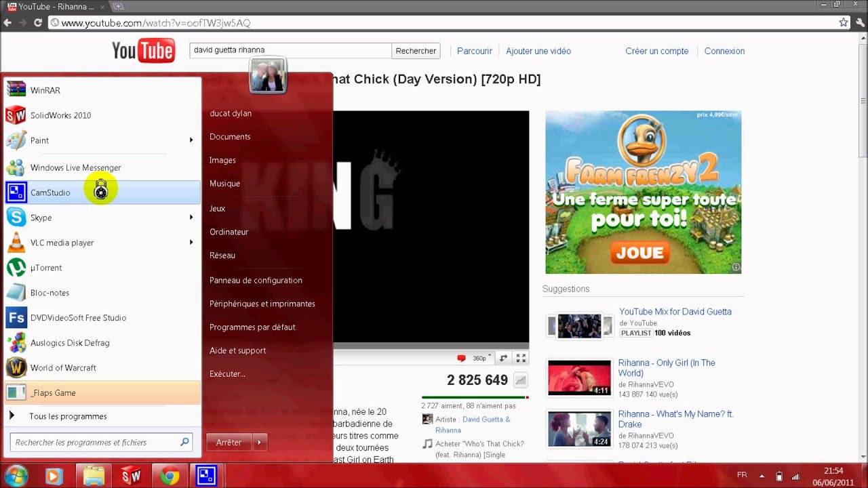Launch SolidWorks 2010 from Start menu
The width and height of the screenshot is (868, 488).
pyautogui.click(x=102, y=115)
